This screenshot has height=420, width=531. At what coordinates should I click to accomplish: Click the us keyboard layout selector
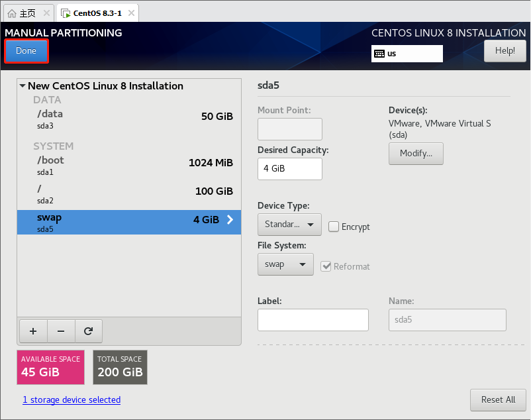(x=407, y=54)
